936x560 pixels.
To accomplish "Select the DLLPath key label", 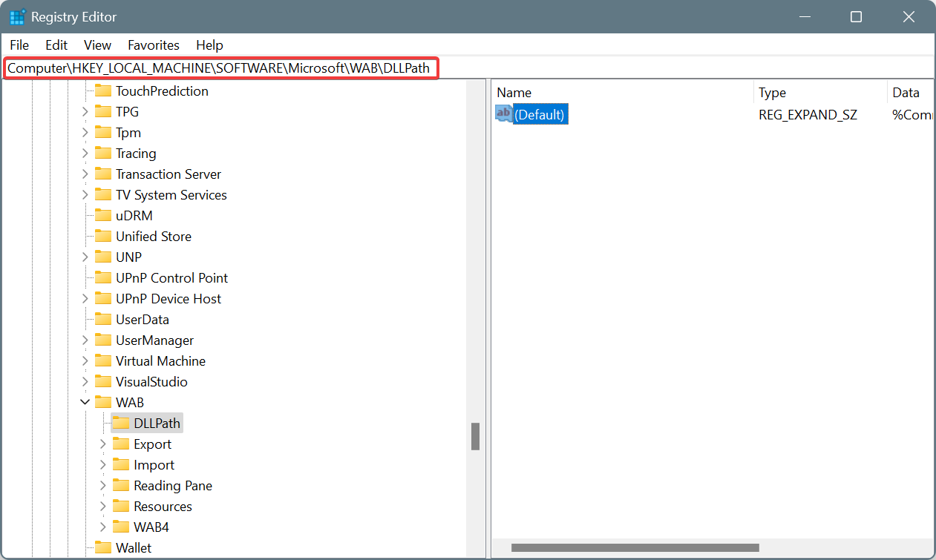I will 157,424.
